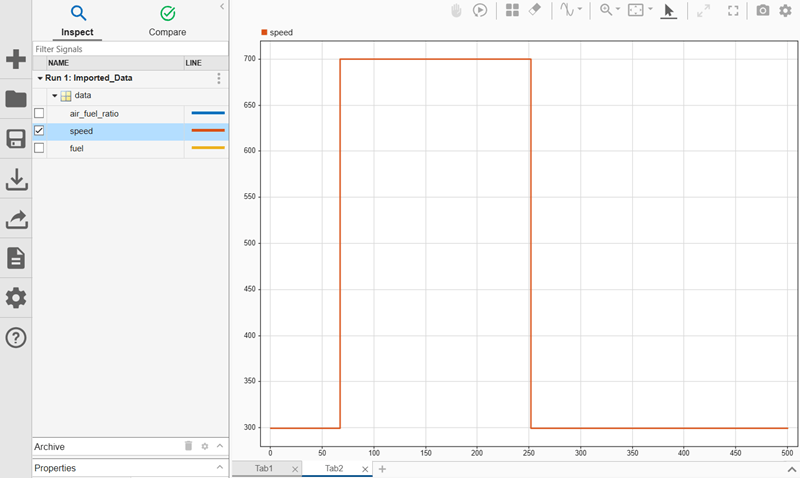This screenshot has height=478, width=800.
Task: Check the fuel signal checkbox
Action: pos(39,148)
